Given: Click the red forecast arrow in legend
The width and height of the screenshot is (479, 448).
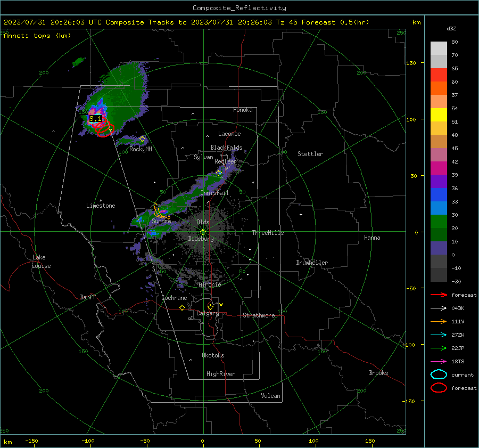Looking at the screenshot, I should tap(439, 295).
